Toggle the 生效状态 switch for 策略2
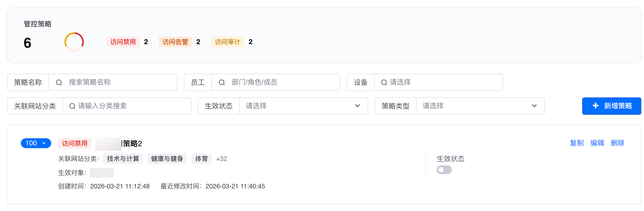 pos(444,170)
